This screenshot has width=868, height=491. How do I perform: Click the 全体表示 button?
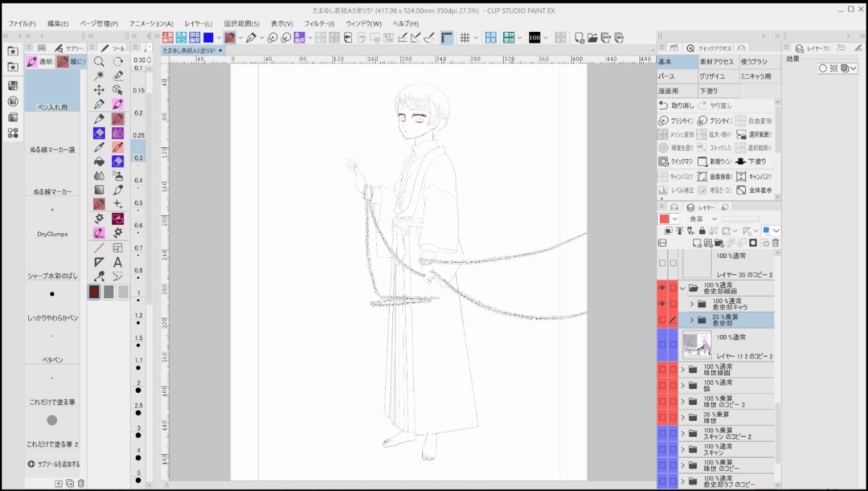click(755, 190)
